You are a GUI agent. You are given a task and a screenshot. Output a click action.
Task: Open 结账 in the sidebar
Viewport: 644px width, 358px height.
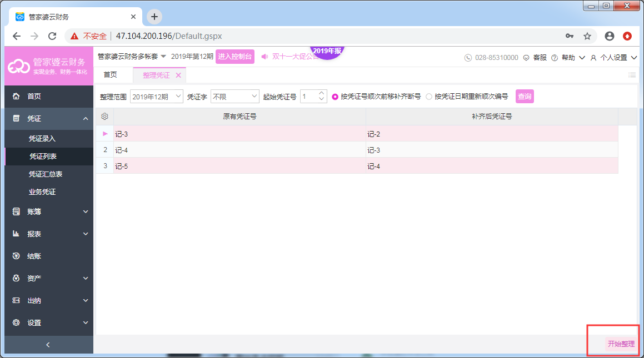(49, 256)
